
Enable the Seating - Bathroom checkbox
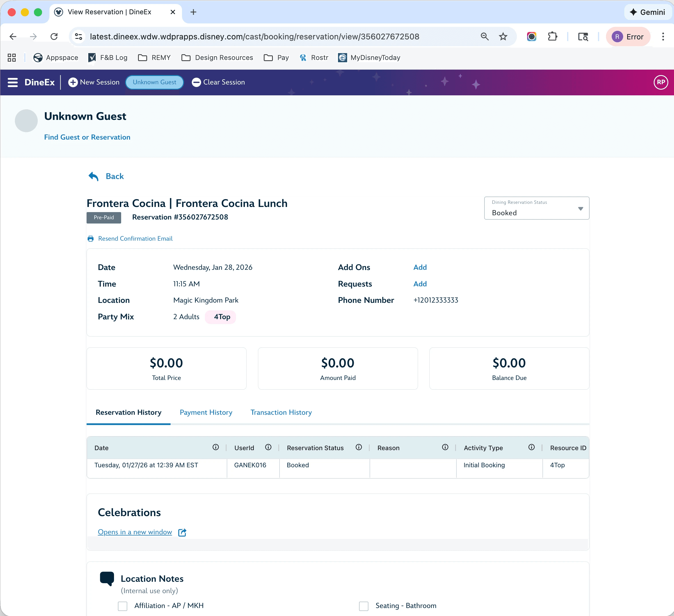click(363, 606)
